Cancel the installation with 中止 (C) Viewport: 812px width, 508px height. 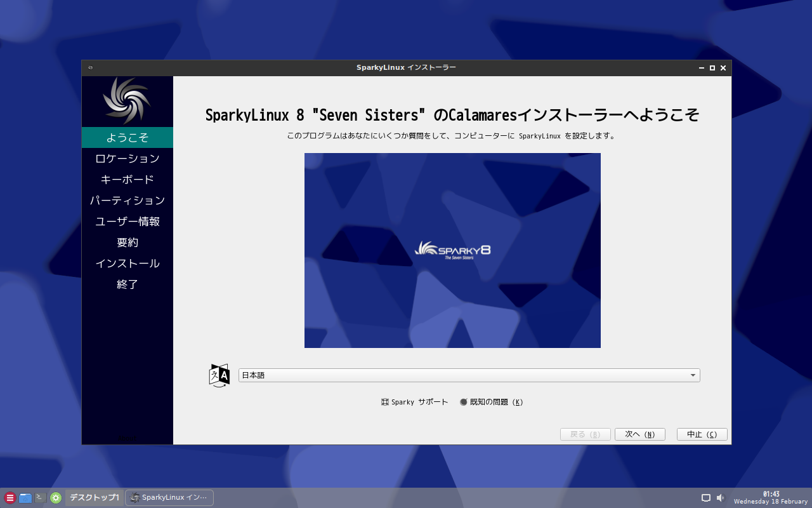pos(702,434)
